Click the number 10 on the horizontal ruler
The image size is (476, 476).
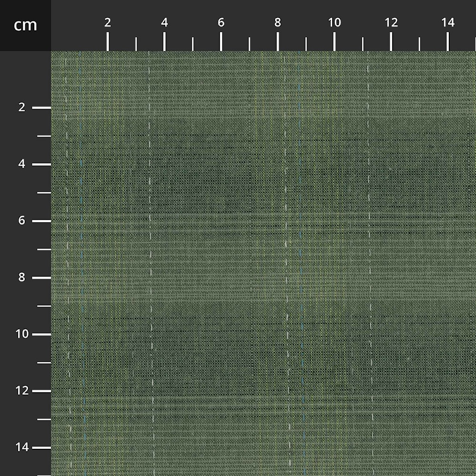[335, 21]
